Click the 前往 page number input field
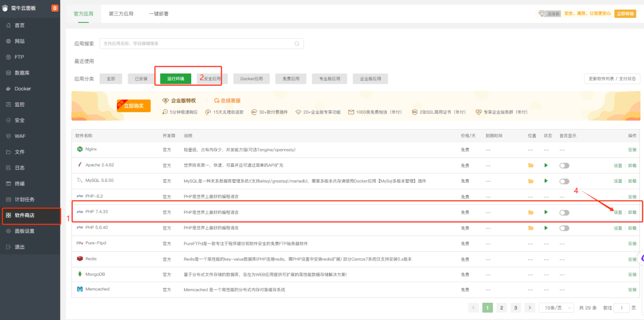The image size is (644, 320). pos(622,308)
